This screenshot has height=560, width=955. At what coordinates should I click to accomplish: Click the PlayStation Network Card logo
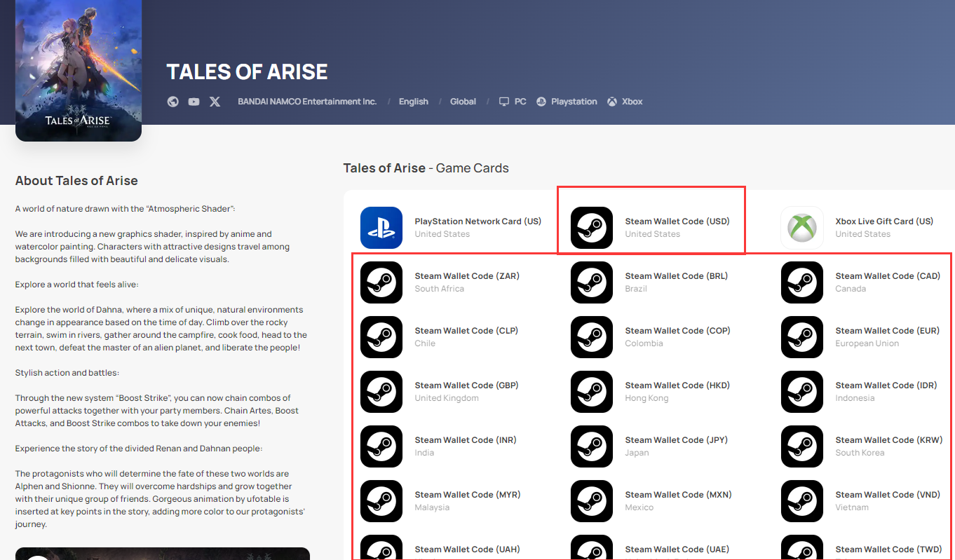coord(381,228)
